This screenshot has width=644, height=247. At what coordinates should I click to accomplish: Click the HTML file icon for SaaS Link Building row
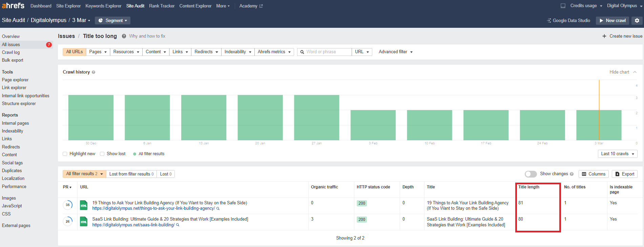[84, 222]
